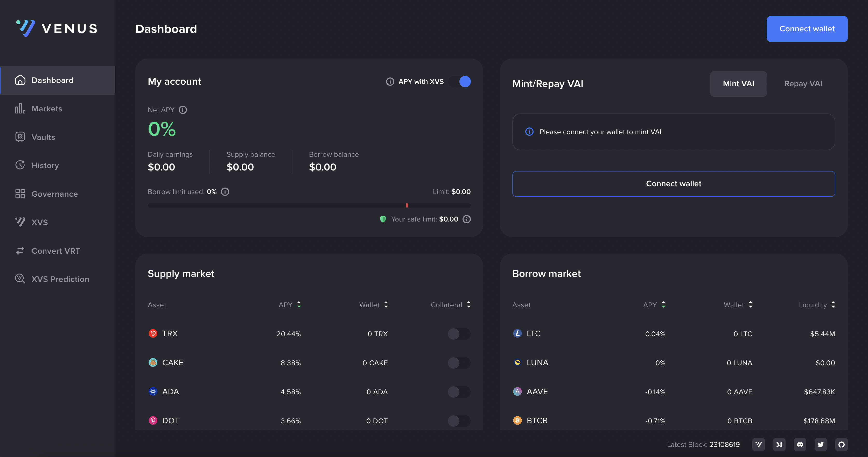Viewport: 868px width, 457px height.
Task: Click the LTC token icon
Action: pos(517,333)
